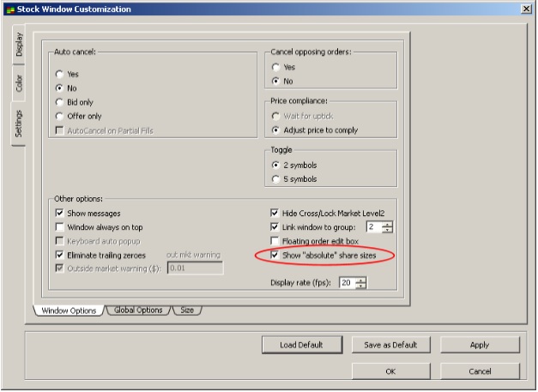This screenshot has width=538, height=392.
Task: Decrease the Display rate fps value
Action: [361, 286]
